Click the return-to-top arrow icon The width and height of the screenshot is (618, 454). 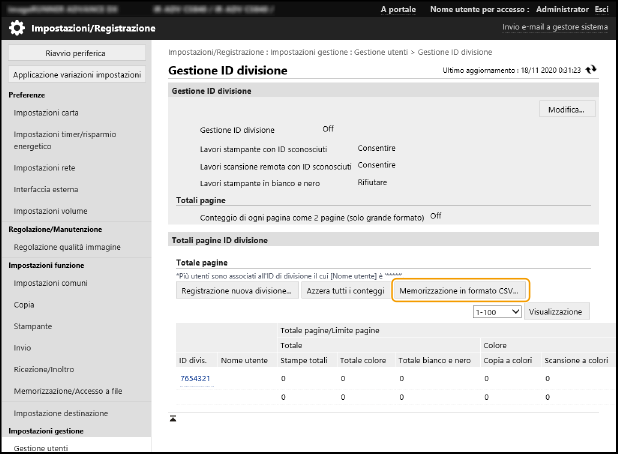click(x=173, y=416)
